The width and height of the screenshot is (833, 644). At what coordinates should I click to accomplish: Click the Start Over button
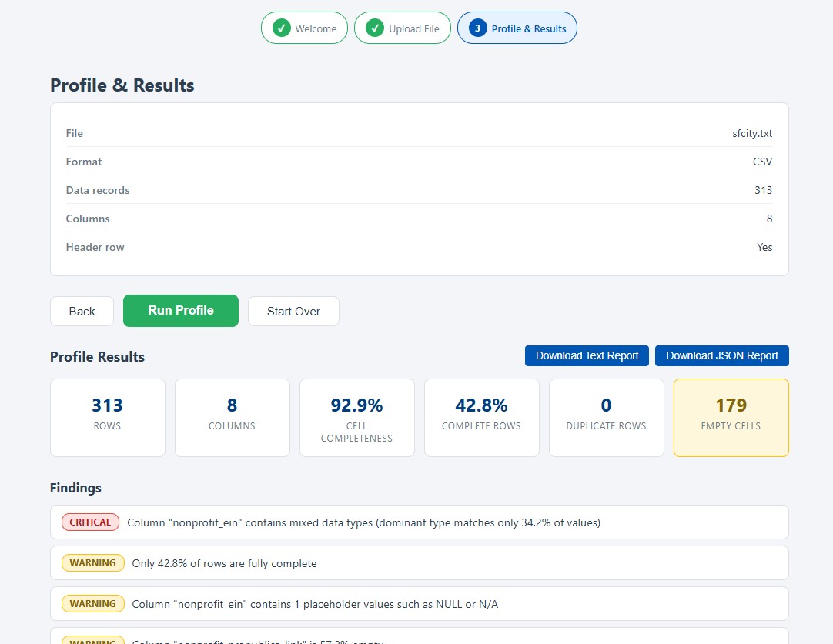coord(293,311)
